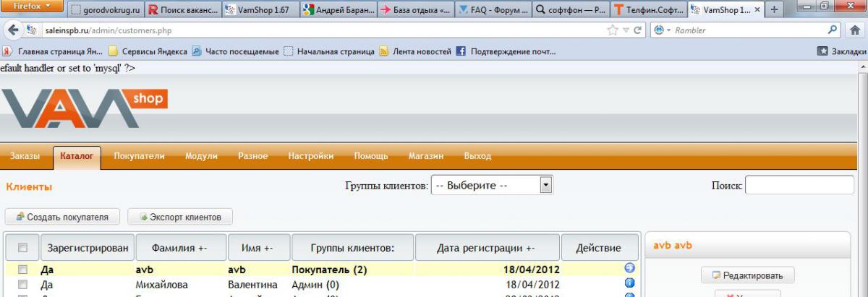Switch to the Андрей Баран... tab
868x297 pixels.
coord(338,10)
